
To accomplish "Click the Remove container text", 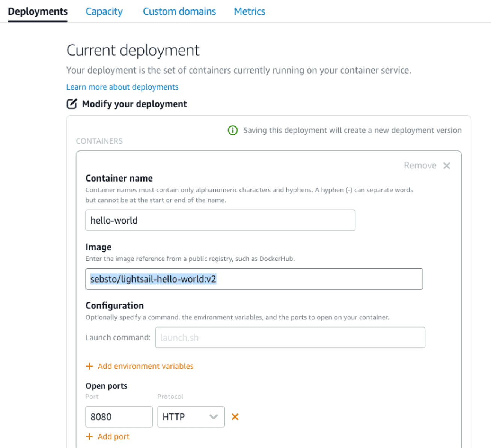I will (420, 165).
